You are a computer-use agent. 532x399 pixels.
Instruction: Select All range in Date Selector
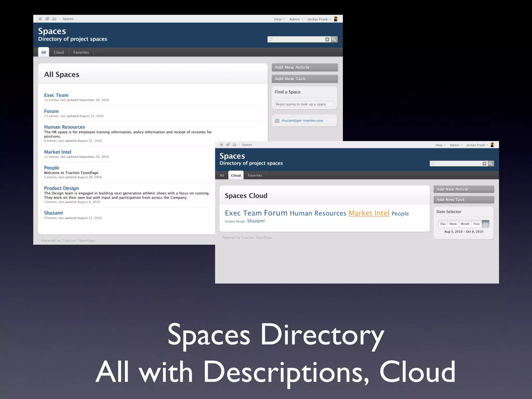point(485,224)
